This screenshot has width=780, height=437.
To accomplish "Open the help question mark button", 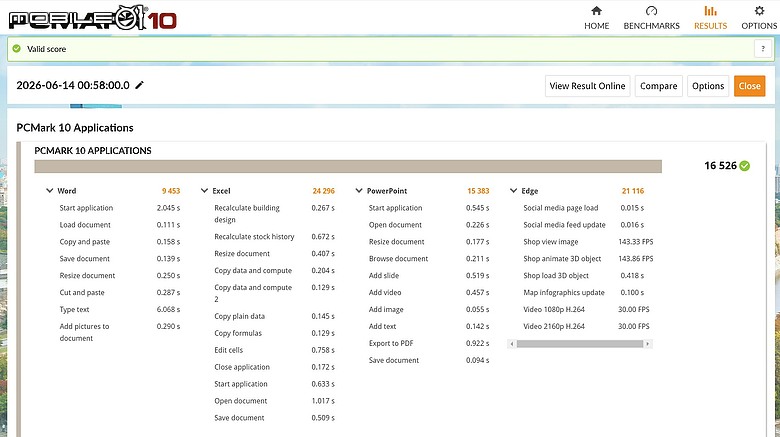I will coord(763,49).
